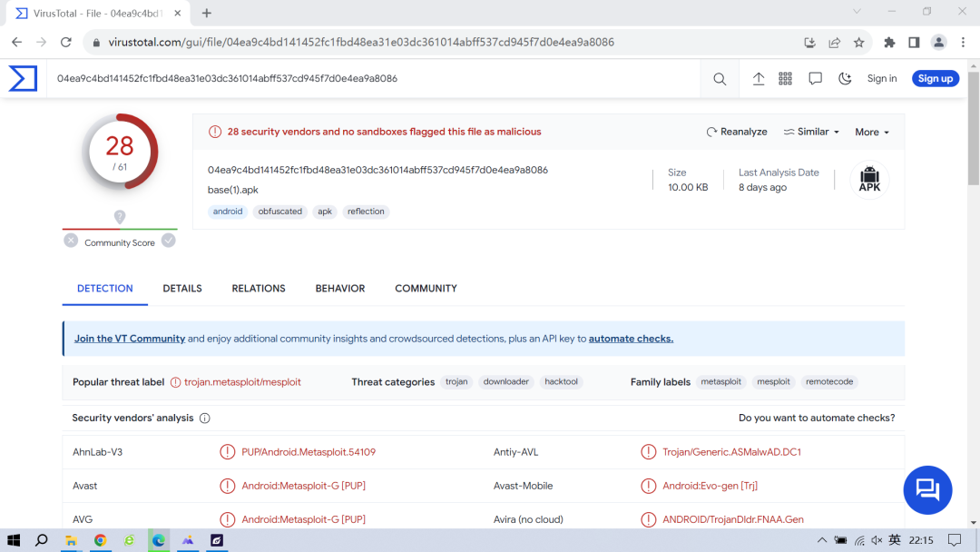The height and width of the screenshot is (552, 980).
Task: Click the obfuscated tag
Action: click(x=280, y=212)
